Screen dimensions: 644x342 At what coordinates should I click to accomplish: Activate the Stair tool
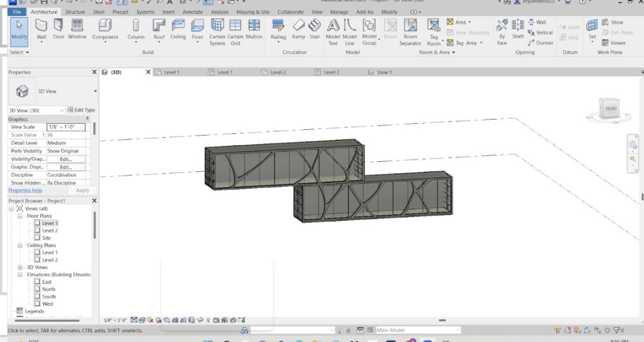[315, 29]
